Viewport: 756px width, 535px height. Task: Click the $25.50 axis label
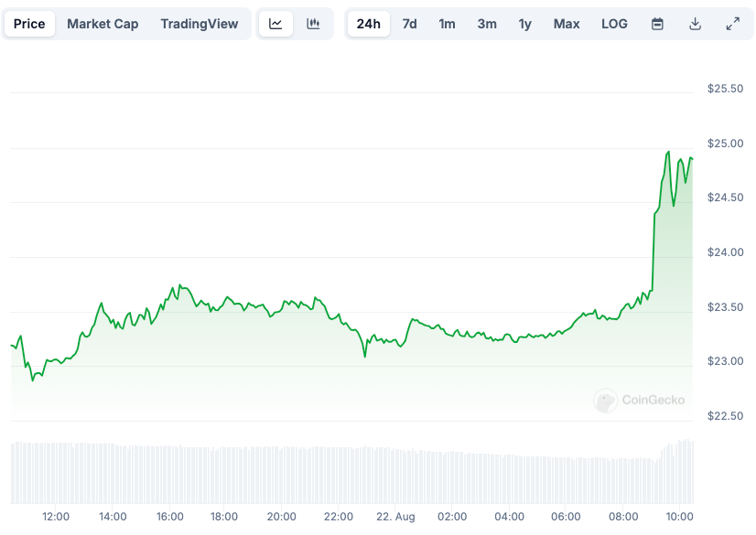coord(725,88)
